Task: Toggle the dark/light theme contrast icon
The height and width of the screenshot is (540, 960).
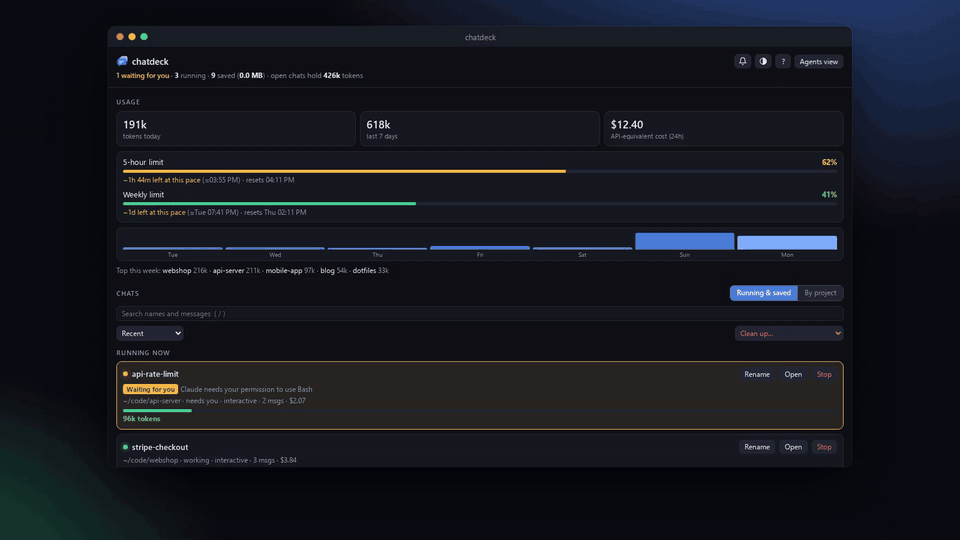Action: pos(763,61)
